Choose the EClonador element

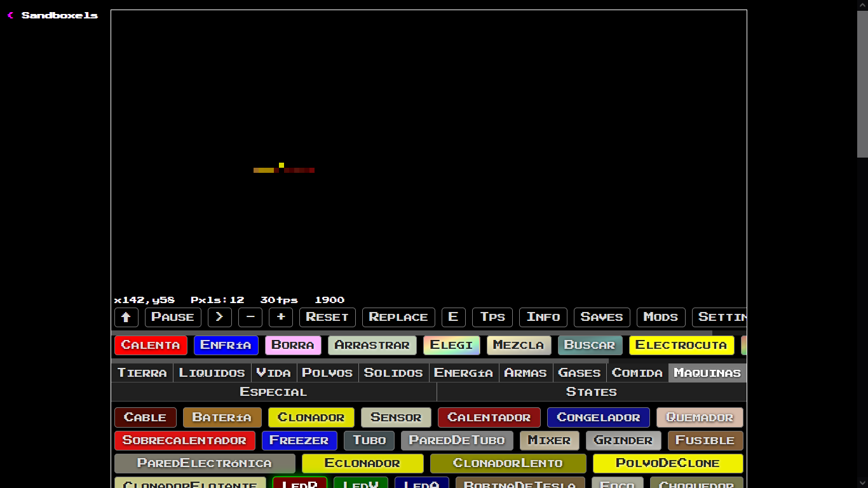[x=363, y=463]
